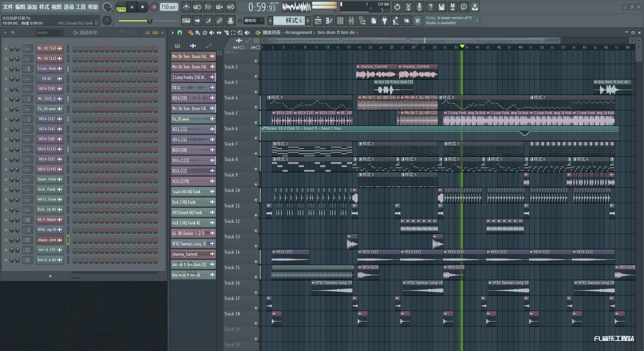Expand the arrow after 'bro dom ft bro dii'

(x=357, y=33)
